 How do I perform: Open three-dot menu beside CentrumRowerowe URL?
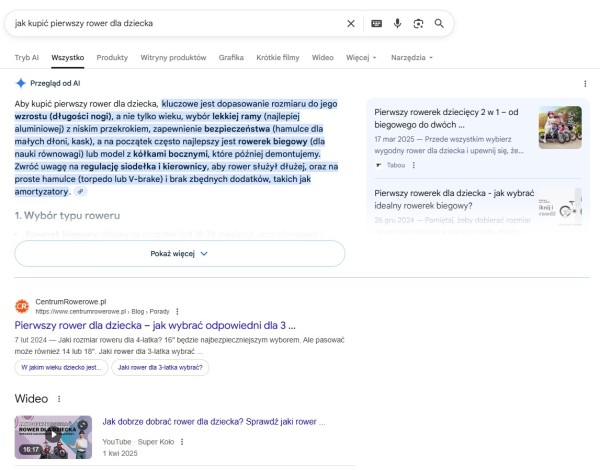coord(177,312)
